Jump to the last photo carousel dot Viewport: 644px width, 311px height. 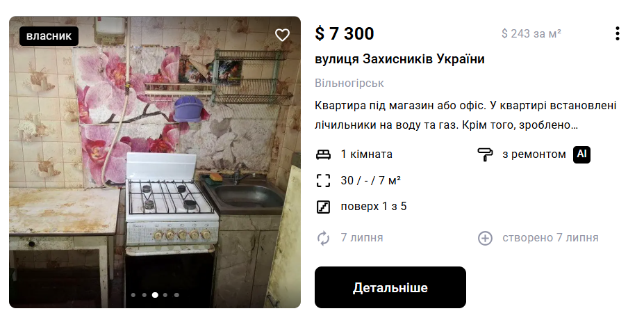176,295
